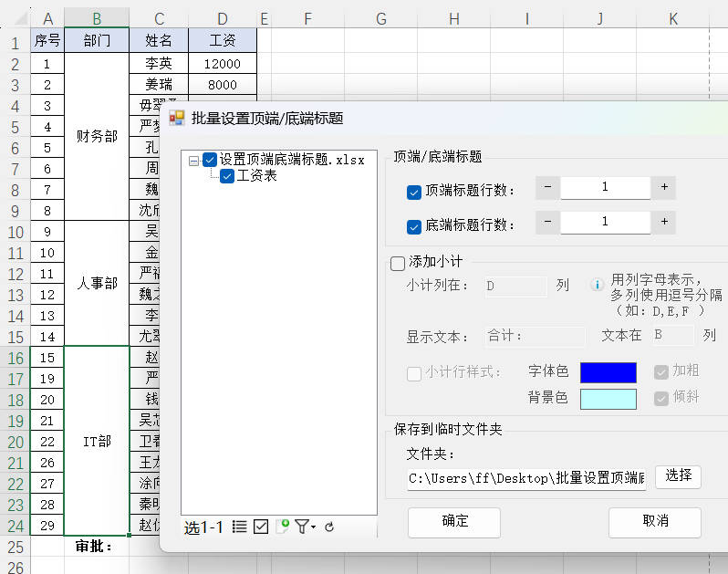This screenshot has height=574, width=728.
Task: Collapse the 设置顶端底端标题.xlsx tree node
Action: pos(192,161)
